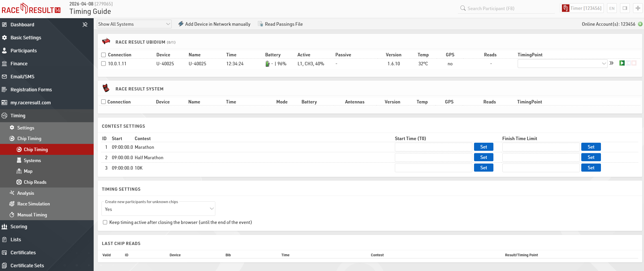Click the plus icon in top-right header
The image size is (644, 271).
pos(637,8)
